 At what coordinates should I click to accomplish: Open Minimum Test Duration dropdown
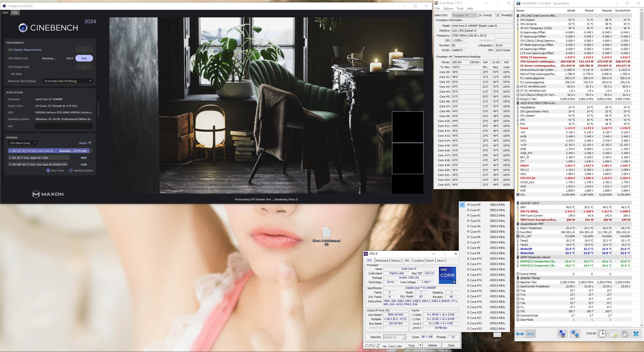click(x=67, y=81)
